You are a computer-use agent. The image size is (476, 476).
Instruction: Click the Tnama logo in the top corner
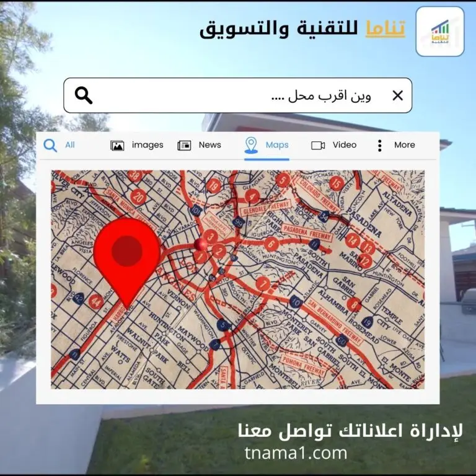pyautogui.click(x=439, y=32)
